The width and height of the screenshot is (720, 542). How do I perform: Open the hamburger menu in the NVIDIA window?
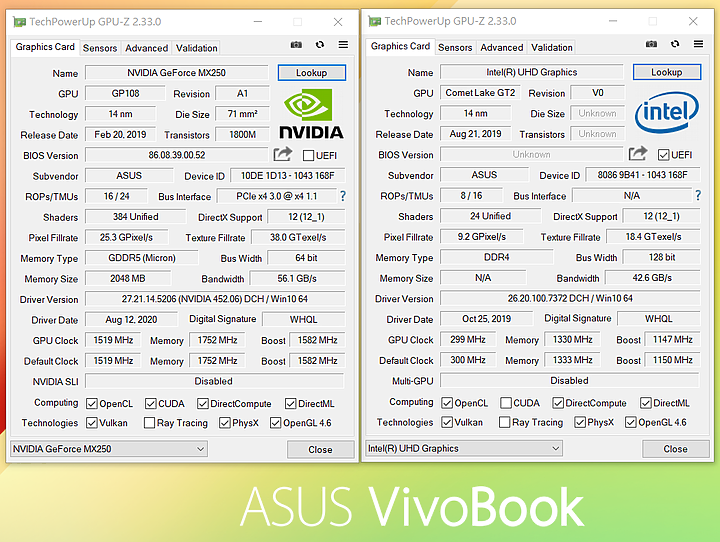tap(343, 45)
